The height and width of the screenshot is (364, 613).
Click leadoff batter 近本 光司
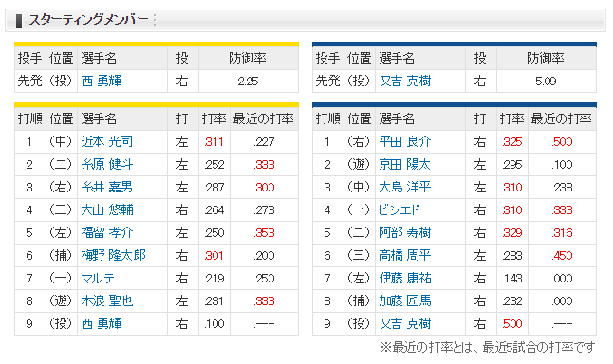pyautogui.click(x=107, y=142)
